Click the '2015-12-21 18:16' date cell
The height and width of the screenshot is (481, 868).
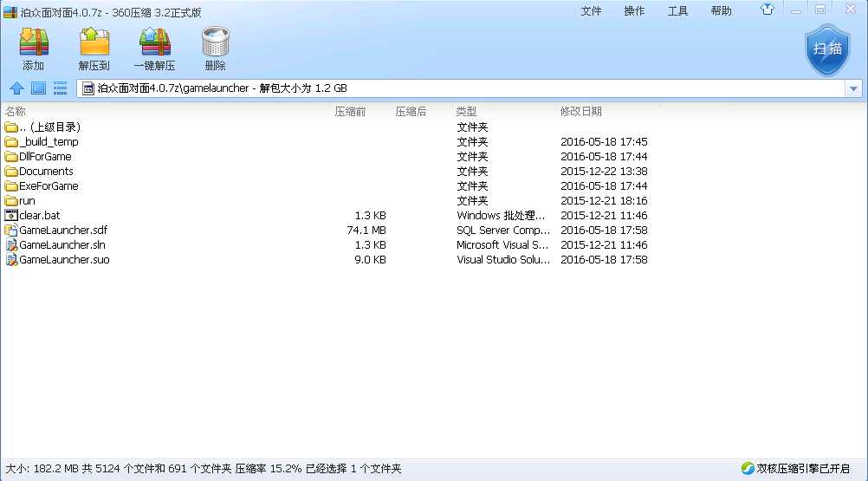604,201
